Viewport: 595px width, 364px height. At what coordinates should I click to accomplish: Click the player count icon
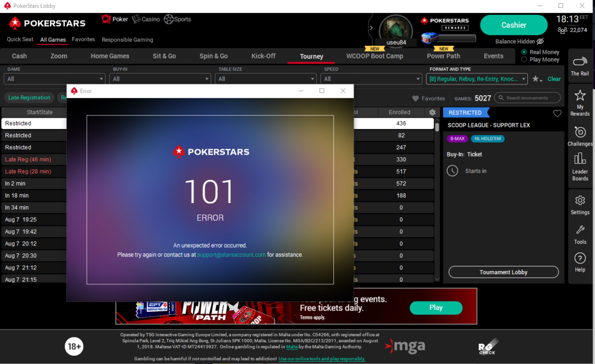(x=562, y=30)
